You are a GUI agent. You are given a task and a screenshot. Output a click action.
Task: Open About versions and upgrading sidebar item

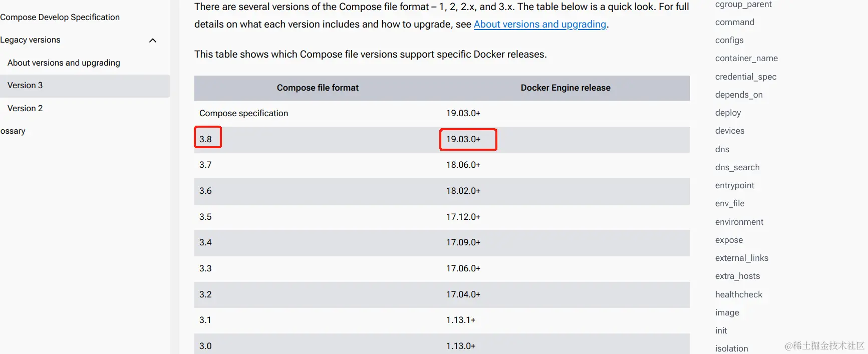(x=64, y=63)
